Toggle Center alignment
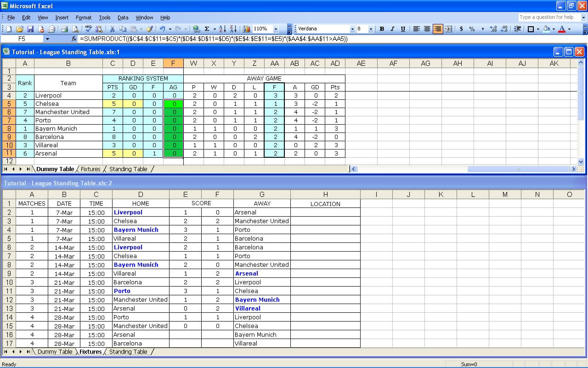This screenshot has height=368, width=588. click(x=427, y=29)
